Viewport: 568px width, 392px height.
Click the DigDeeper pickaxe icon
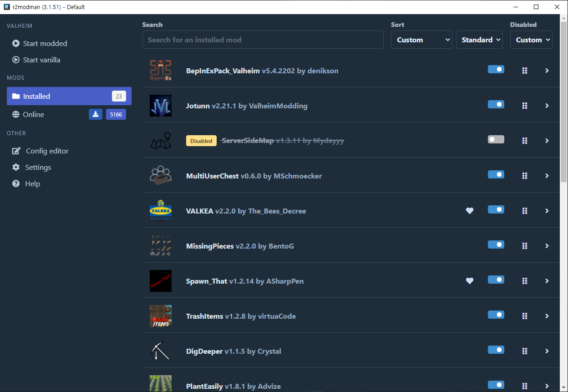pos(161,351)
